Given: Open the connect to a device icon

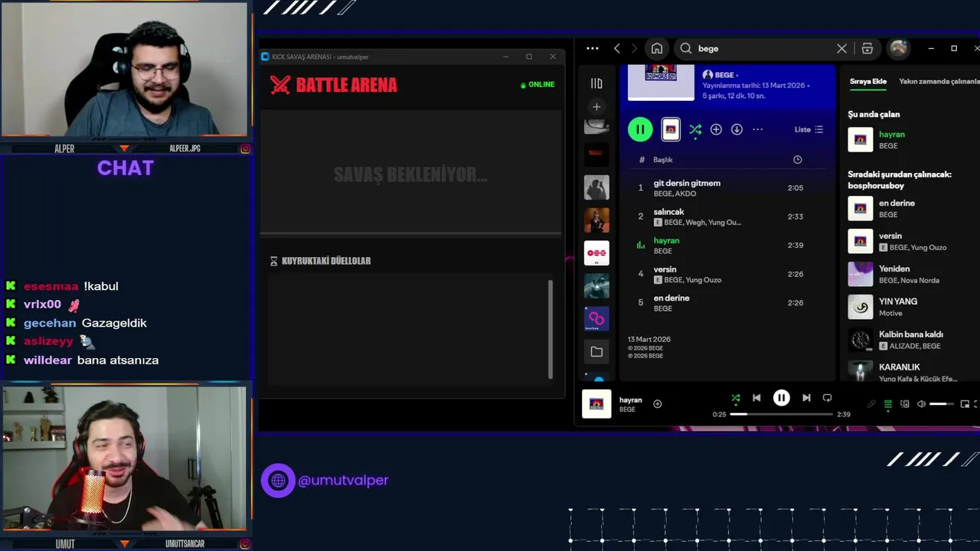Looking at the screenshot, I should [905, 404].
